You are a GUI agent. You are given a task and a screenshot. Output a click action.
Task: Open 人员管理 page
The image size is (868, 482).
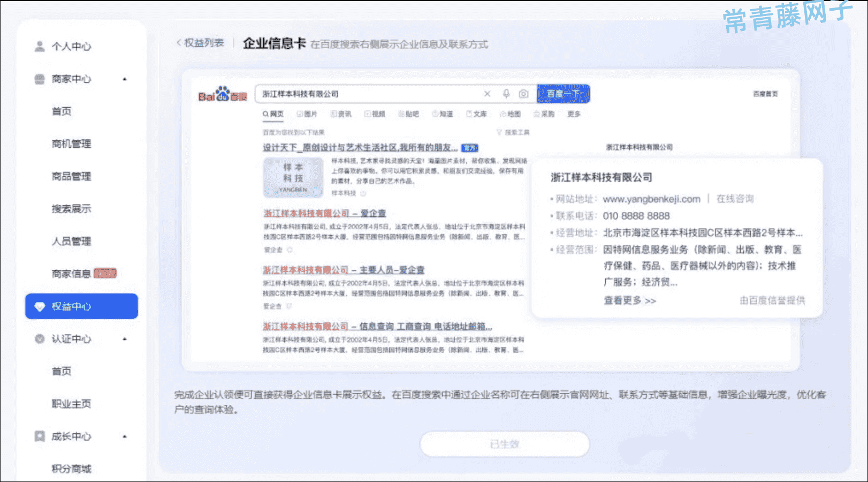[x=71, y=242]
